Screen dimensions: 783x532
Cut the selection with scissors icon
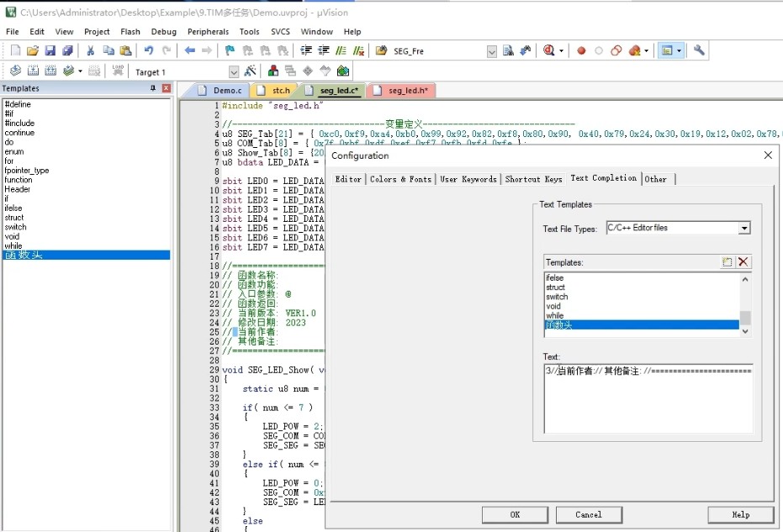click(x=90, y=50)
